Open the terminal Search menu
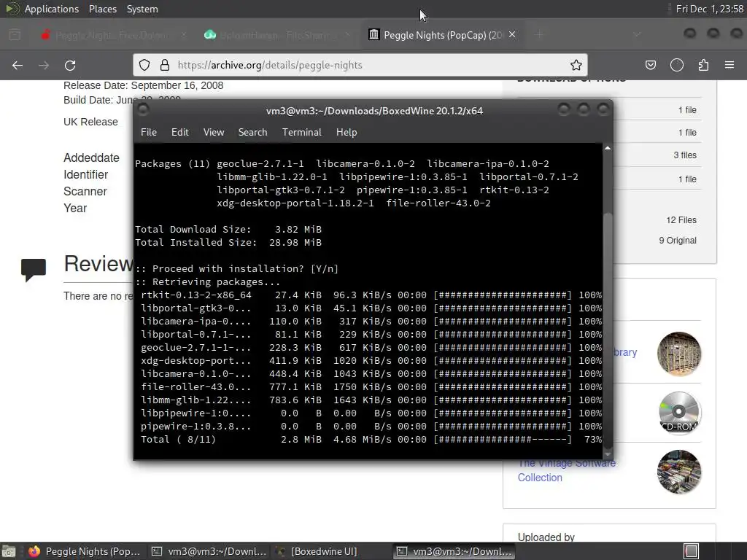Image resolution: width=747 pixels, height=560 pixels. [252, 133]
